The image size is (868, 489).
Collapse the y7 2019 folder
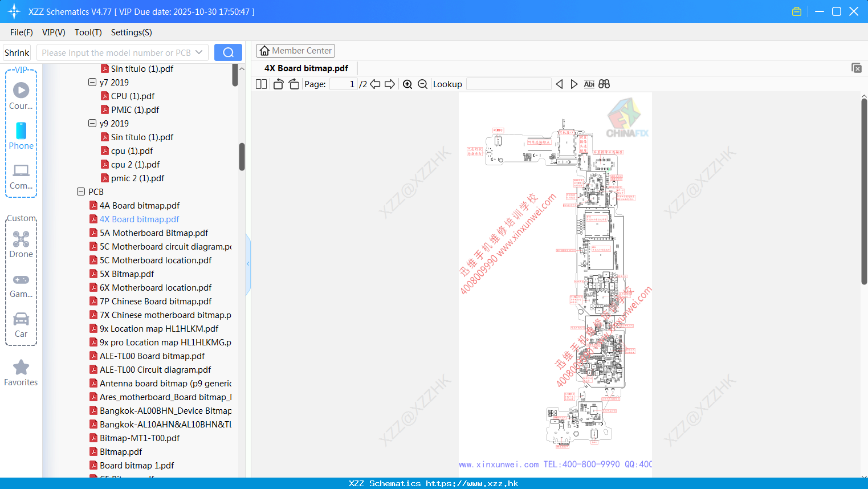click(92, 82)
